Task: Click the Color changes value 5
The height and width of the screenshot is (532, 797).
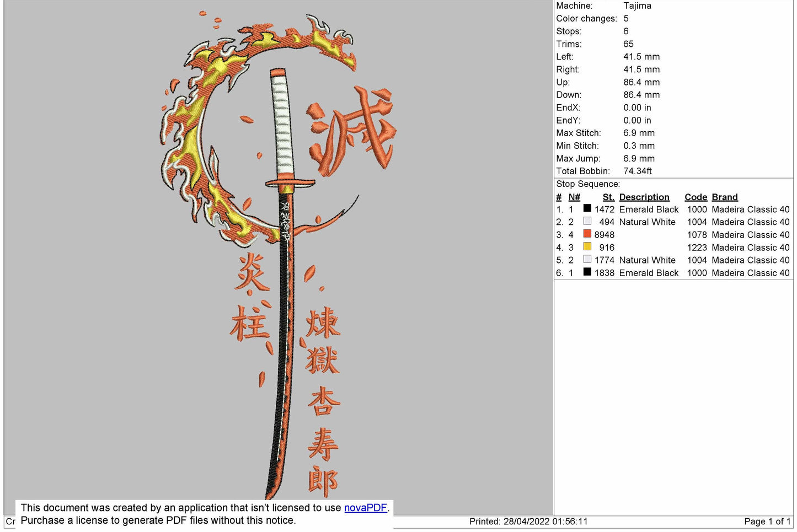Action: 626,18
